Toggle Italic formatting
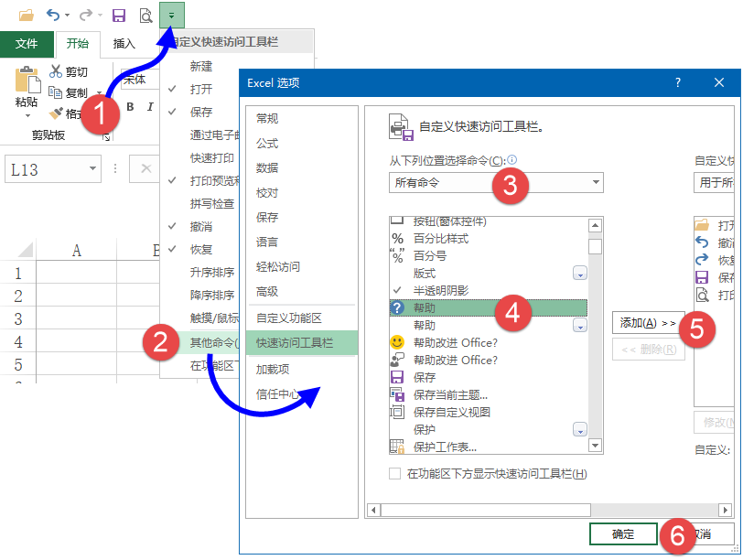743x560 pixels. (150, 107)
